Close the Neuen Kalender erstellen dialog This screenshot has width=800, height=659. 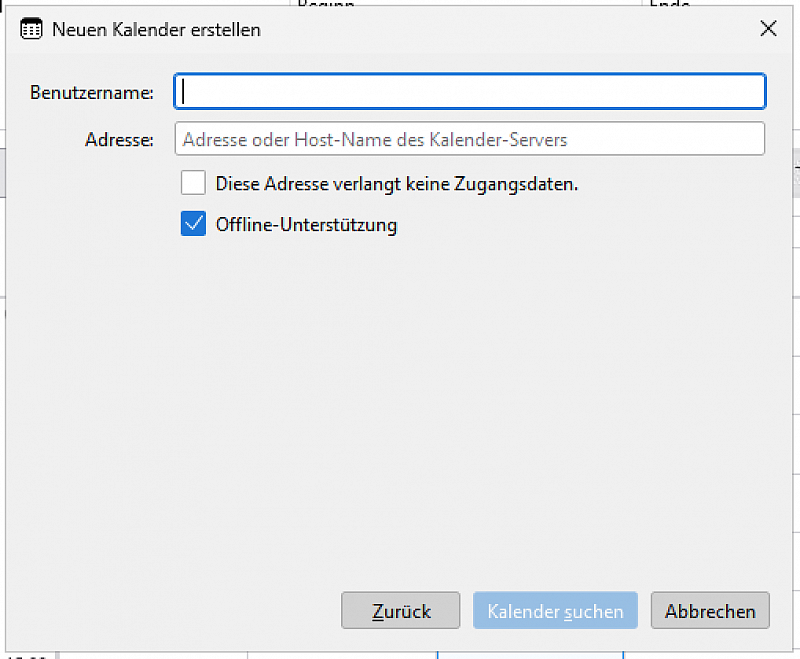point(768,29)
